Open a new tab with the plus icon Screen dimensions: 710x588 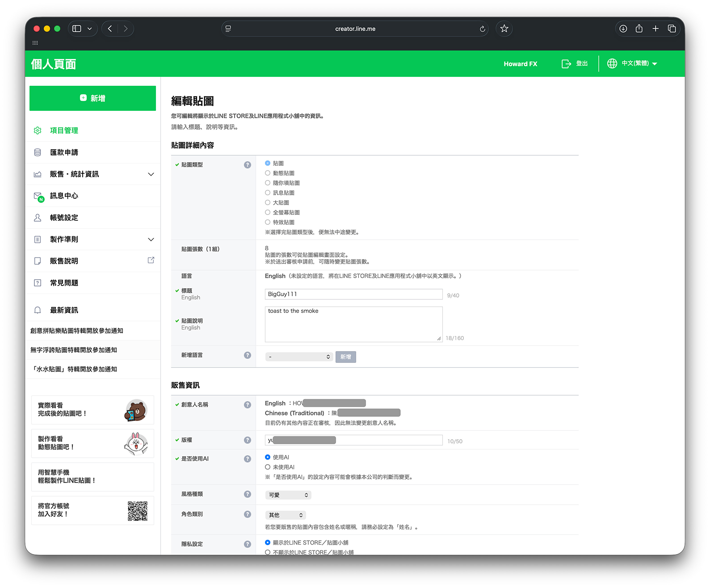655,29
